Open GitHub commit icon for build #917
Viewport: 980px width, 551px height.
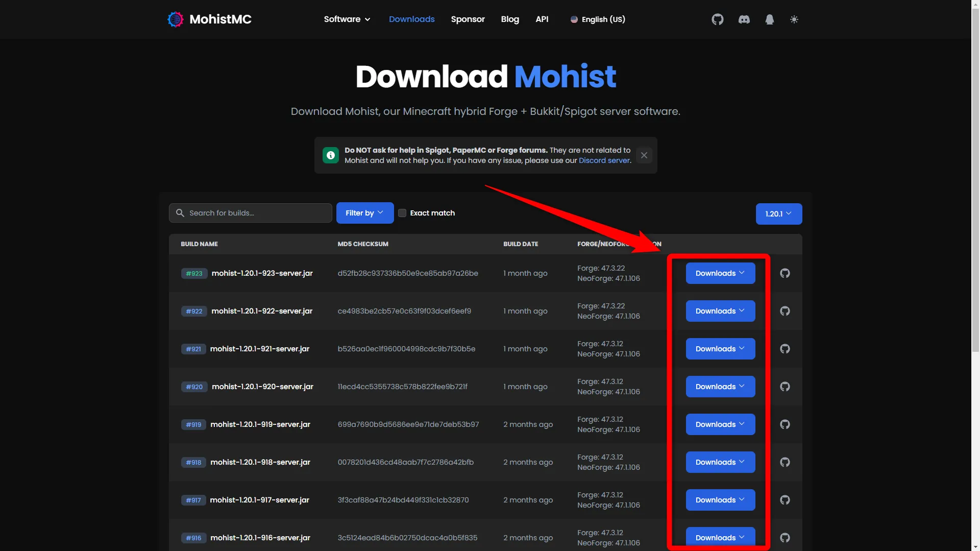[785, 500]
